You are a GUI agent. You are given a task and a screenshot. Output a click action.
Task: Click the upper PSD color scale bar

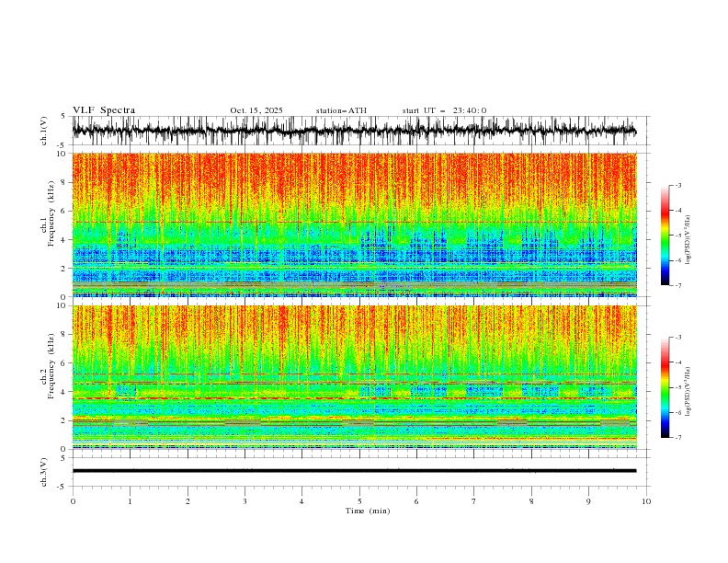[665, 236]
